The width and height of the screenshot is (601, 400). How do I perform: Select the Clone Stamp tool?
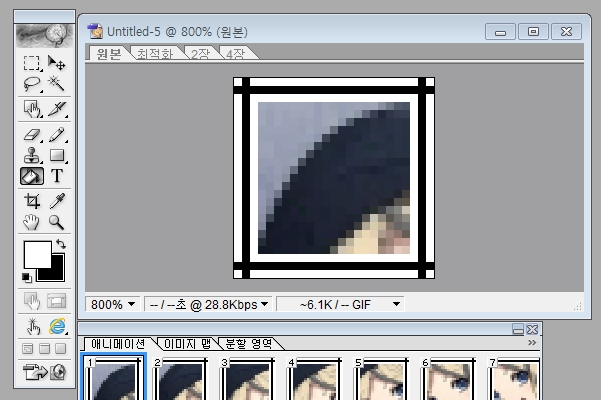pyautogui.click(x=31, y=155)
